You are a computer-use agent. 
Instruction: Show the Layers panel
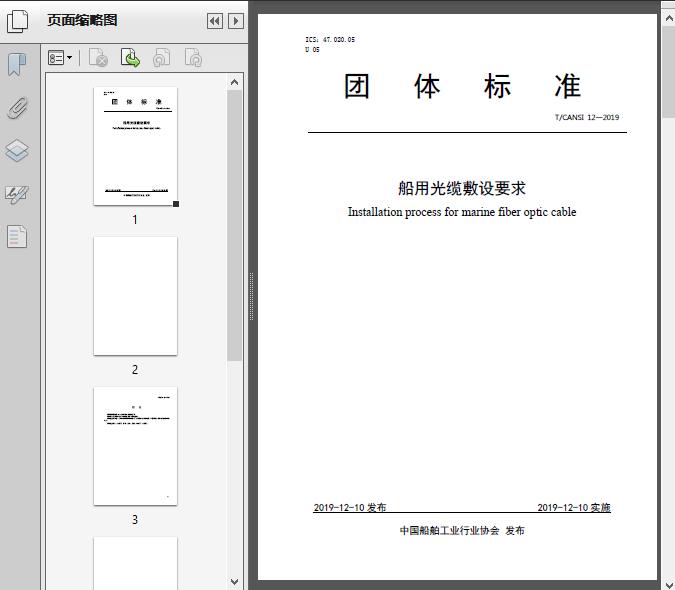[x=17, y=151]
